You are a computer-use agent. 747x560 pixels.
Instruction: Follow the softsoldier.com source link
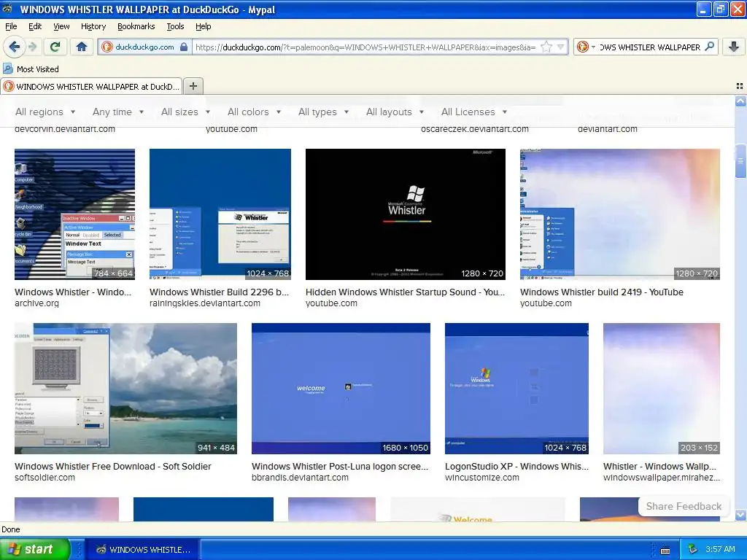[44, 478]
